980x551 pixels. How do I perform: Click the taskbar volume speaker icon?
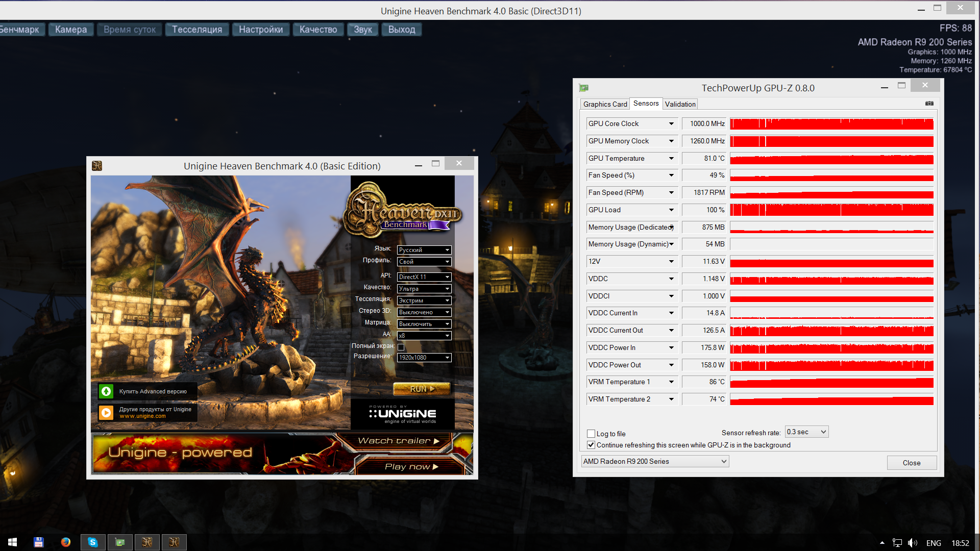(913, 543)
